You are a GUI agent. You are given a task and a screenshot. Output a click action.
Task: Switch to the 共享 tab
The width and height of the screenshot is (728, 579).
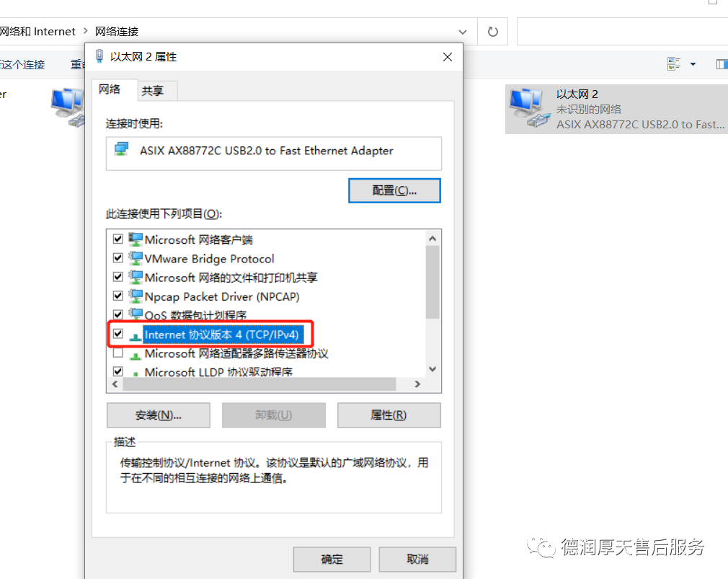[x=153, y=91]
